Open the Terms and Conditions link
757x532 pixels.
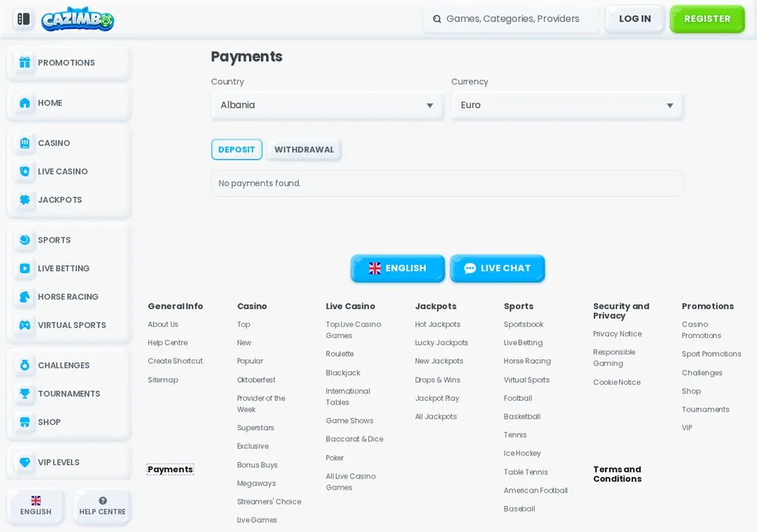[x=617, y=474]
